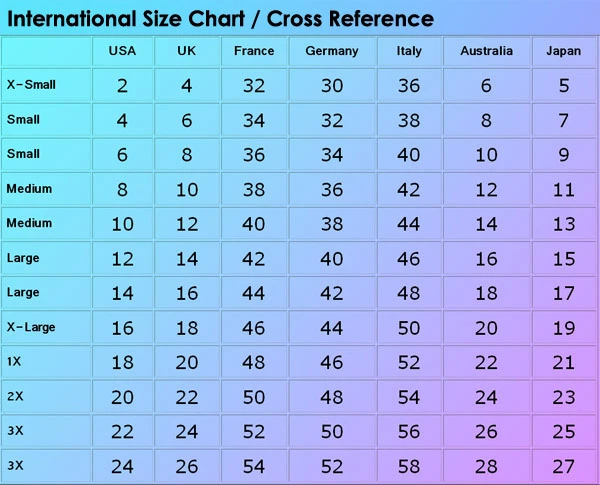Select the Italy column header
600x485 pixels.
409,51
